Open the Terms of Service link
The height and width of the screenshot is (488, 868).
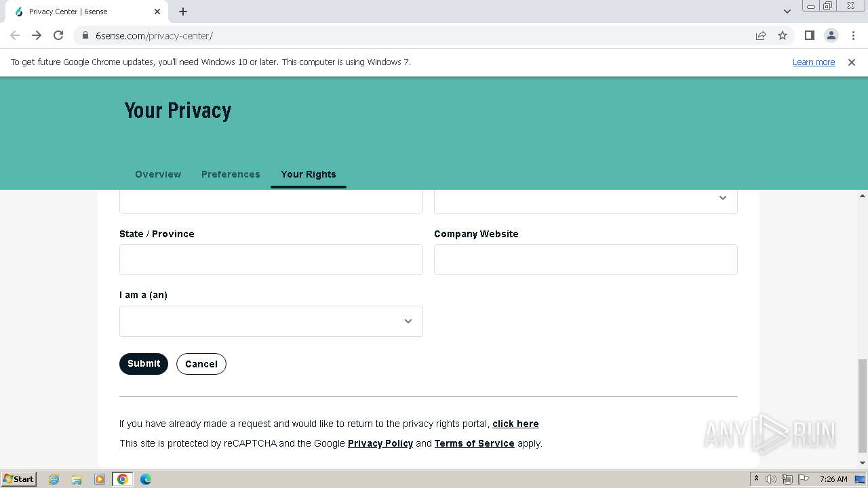click(475, 443)
